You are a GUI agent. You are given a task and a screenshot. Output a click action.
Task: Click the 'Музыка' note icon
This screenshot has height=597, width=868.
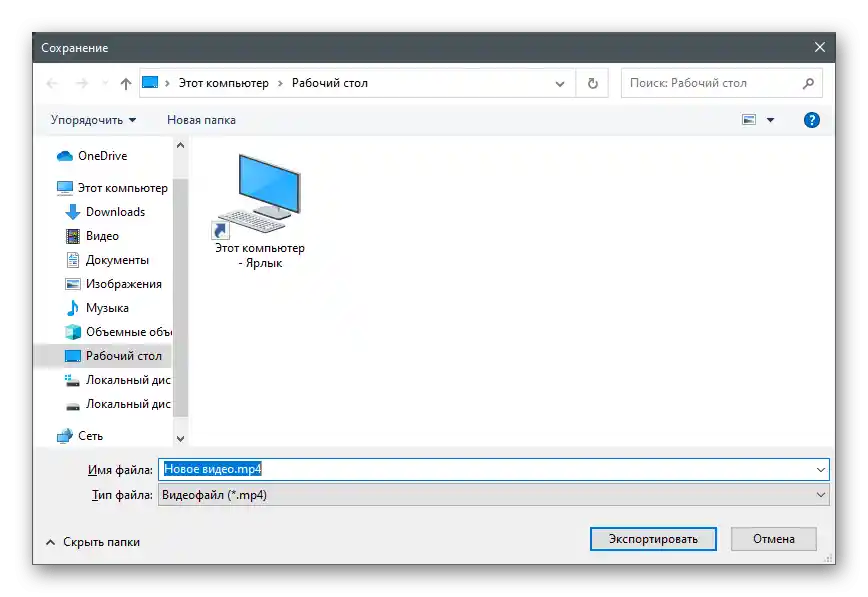[x=73, y=308]
